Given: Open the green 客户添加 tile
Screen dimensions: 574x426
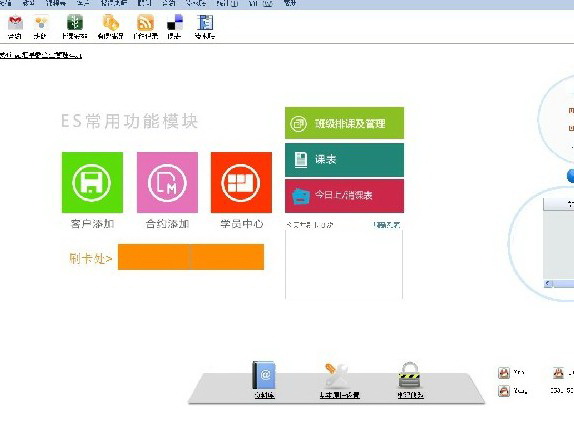Looking at the screenshot, I should point(92,182).
